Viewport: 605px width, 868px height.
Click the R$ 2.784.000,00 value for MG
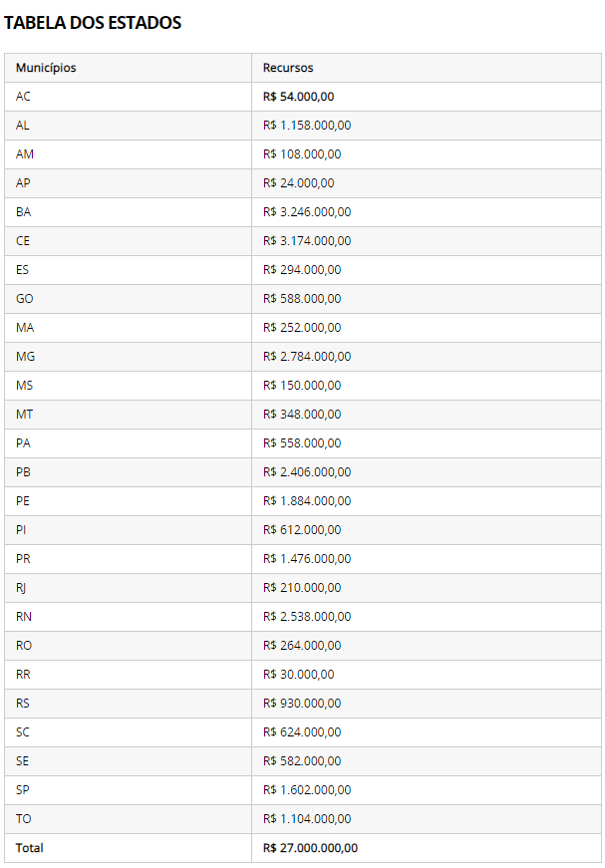coord(307,357)
